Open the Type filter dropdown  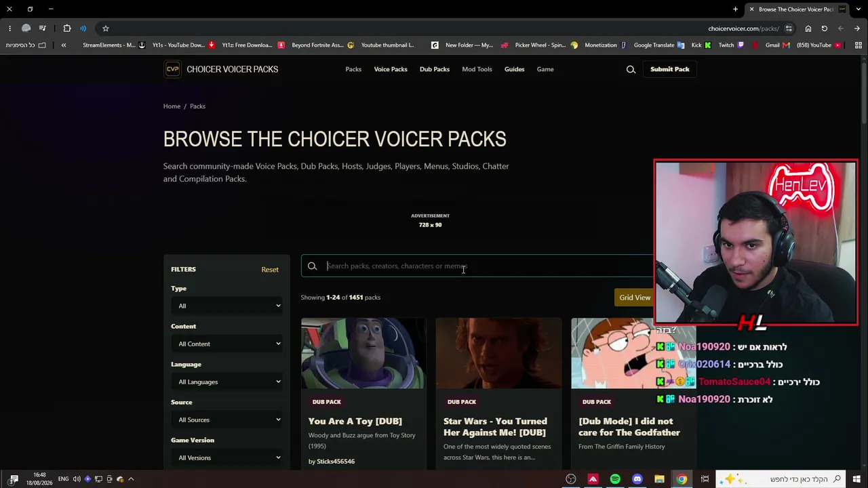click(x=226, y=306)
